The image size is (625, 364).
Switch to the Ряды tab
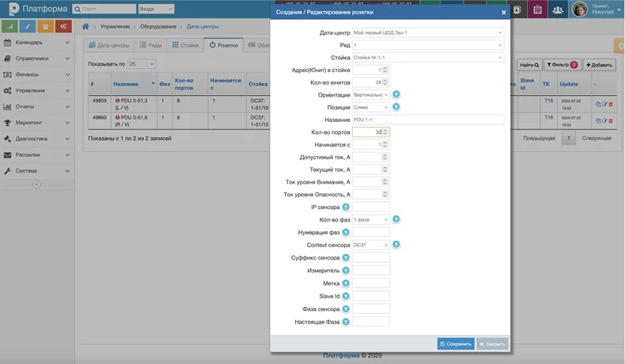coord(150,45)
